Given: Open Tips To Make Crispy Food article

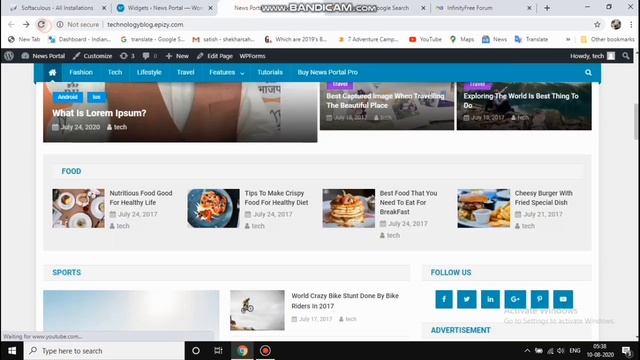Looking at the screenshot, I should 276,198.
